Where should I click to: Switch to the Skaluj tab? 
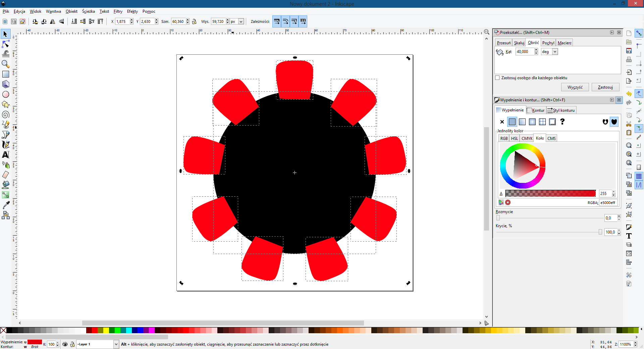(x=519, y=43)
